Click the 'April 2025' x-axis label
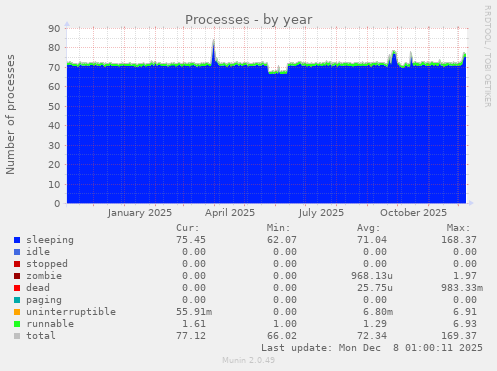 click(230, 213)
